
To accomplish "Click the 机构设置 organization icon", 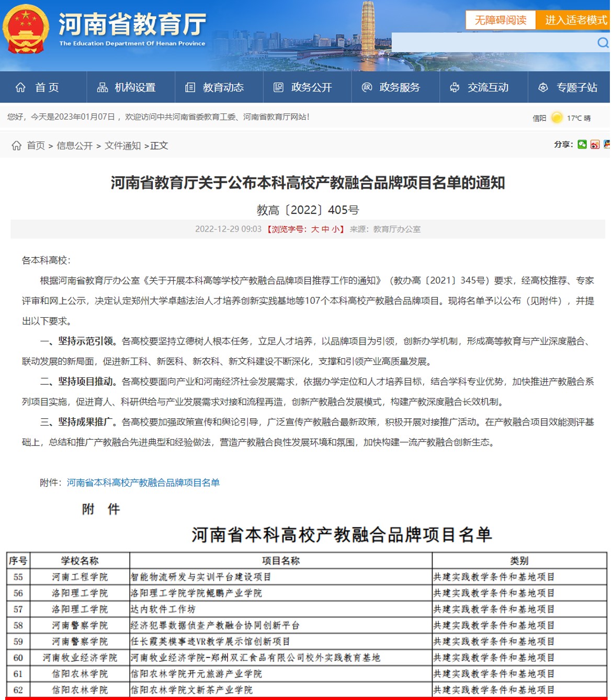I will coord(103,87).
